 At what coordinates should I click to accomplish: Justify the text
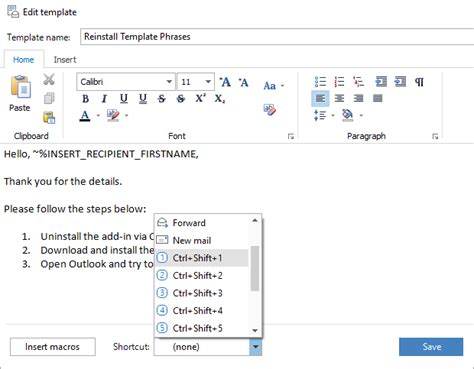tap(378, 98)
